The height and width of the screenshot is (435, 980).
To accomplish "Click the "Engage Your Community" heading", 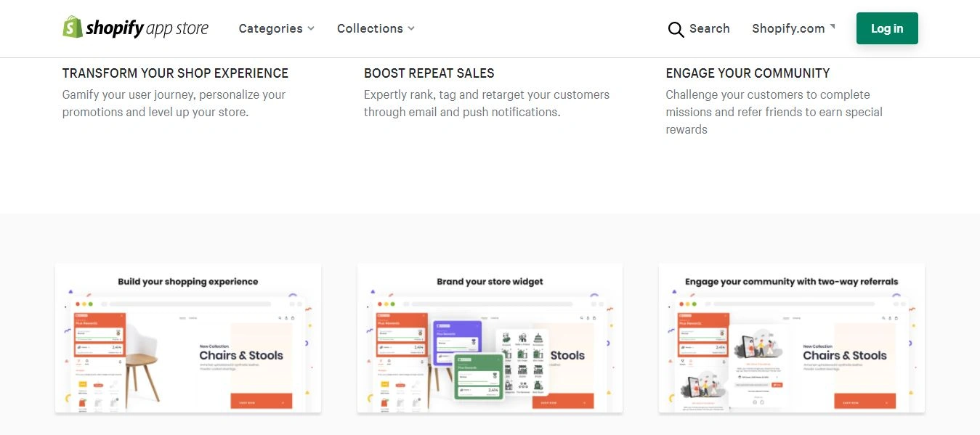I will point(748,73).
